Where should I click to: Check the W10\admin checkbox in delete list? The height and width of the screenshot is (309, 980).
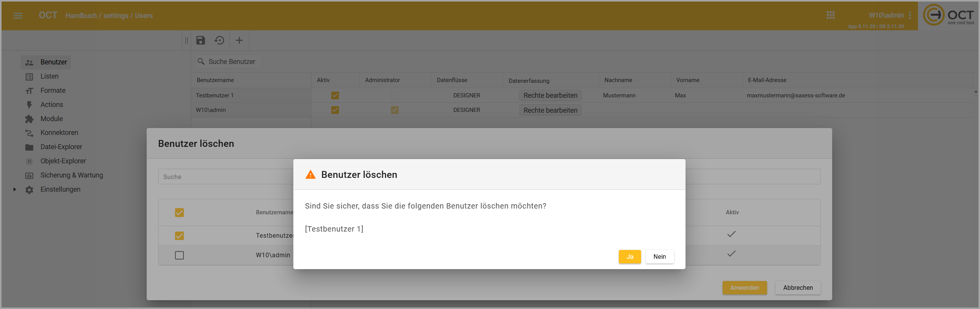(x=179, y=255)
